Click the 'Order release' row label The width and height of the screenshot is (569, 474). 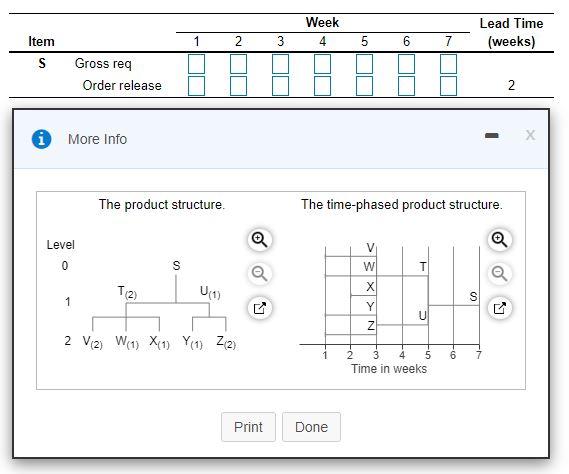(x=122, y=85)
